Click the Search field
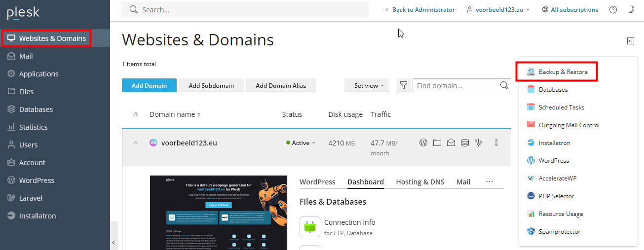The width and height of the screenshot is (644, 250). click(x=245, y=9)
